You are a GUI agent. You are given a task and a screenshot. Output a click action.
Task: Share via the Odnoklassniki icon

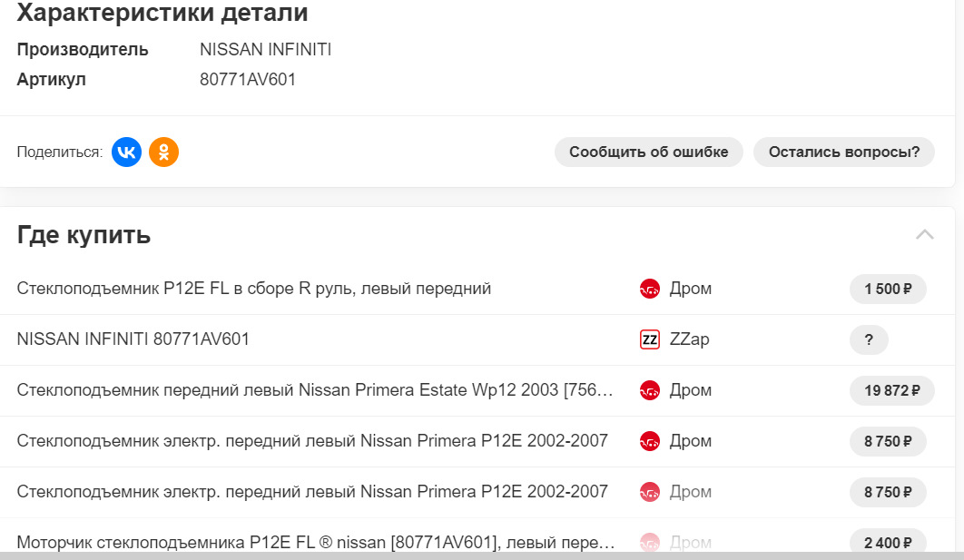pyautogui.click(x=164, y=152)
